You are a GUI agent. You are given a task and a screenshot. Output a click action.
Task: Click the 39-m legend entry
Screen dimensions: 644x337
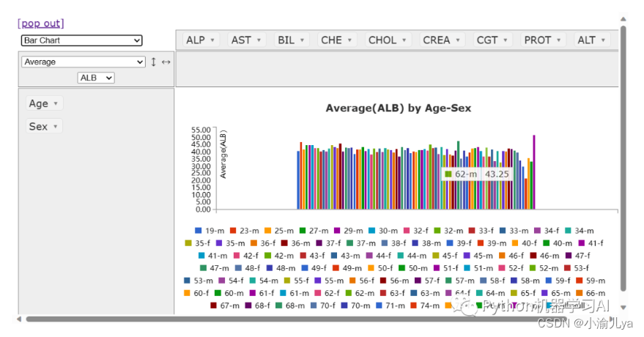(x=492, y=243)
